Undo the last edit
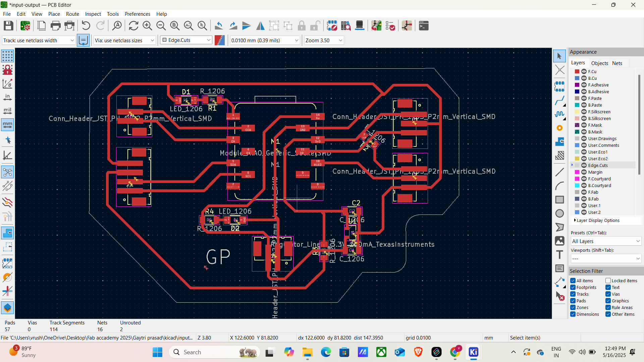Image resolution: width=644 pixels, height=362 pixels. tap(86, 26)
